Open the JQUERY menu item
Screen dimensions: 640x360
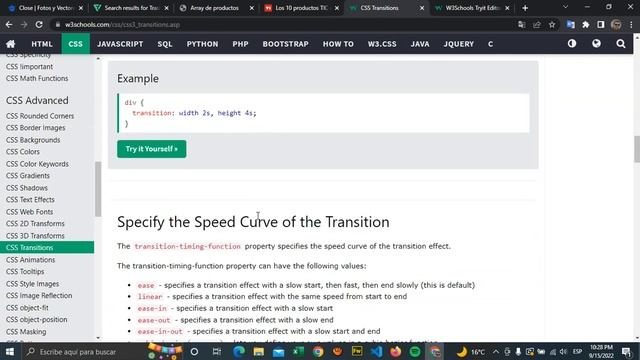pyautogui.click(x=459, y=44)
